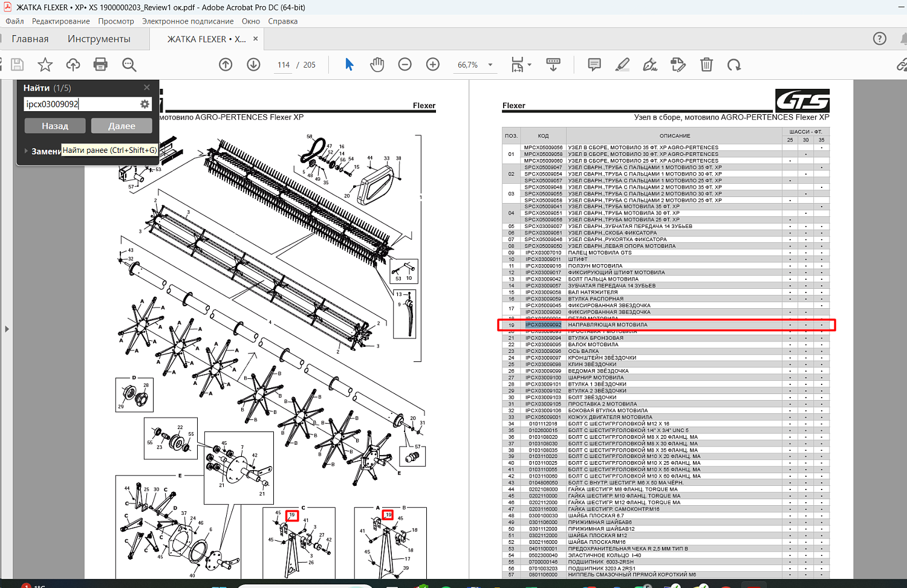The height and width of the screenshot is (588, 907).
Task: Open the Help question mark icon
Action: [x=880, y=39]
